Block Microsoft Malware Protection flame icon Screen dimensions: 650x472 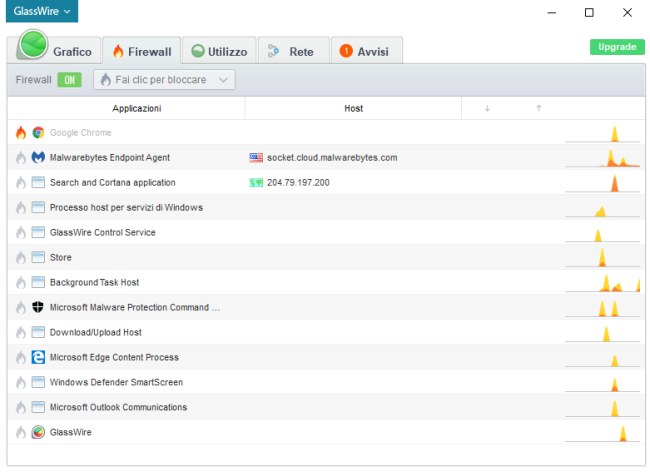pyautogui.click(x=21, y=307)
